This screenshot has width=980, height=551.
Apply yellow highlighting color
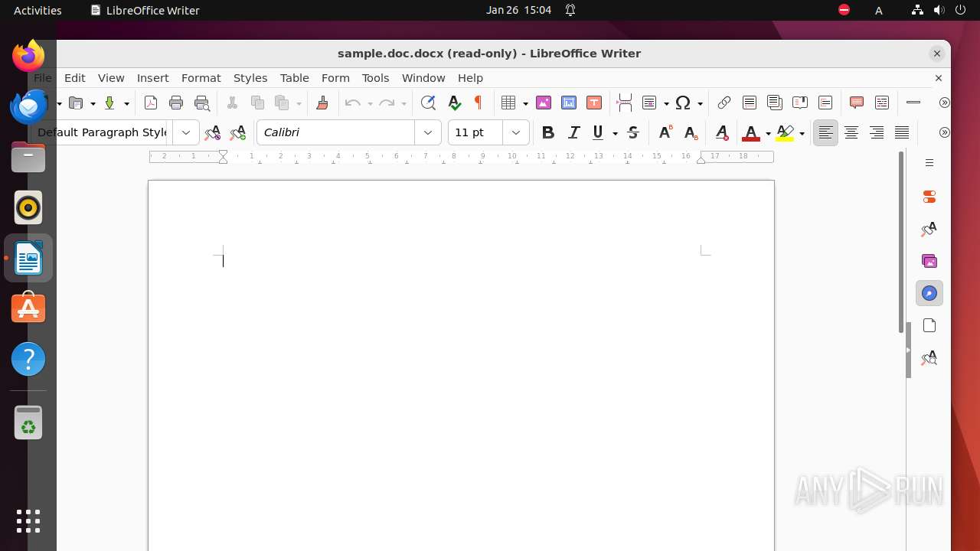point(785,132)
